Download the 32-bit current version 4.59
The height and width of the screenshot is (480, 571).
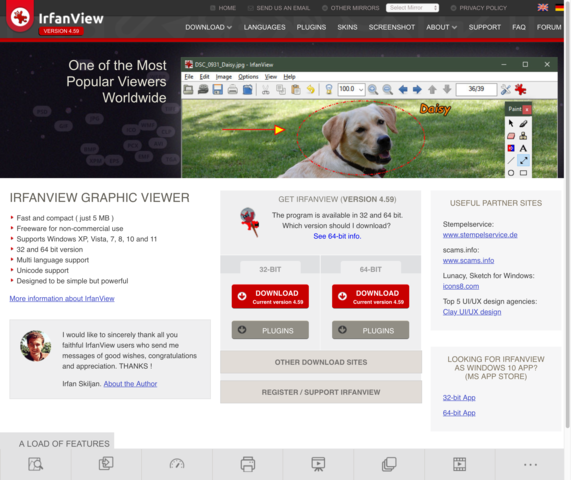[x=270, y=296]
